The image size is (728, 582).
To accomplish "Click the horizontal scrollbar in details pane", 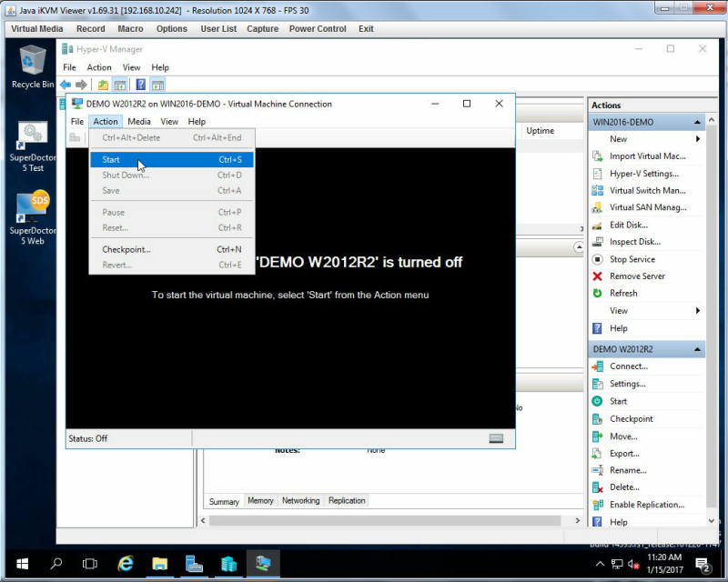I will 385,521.
